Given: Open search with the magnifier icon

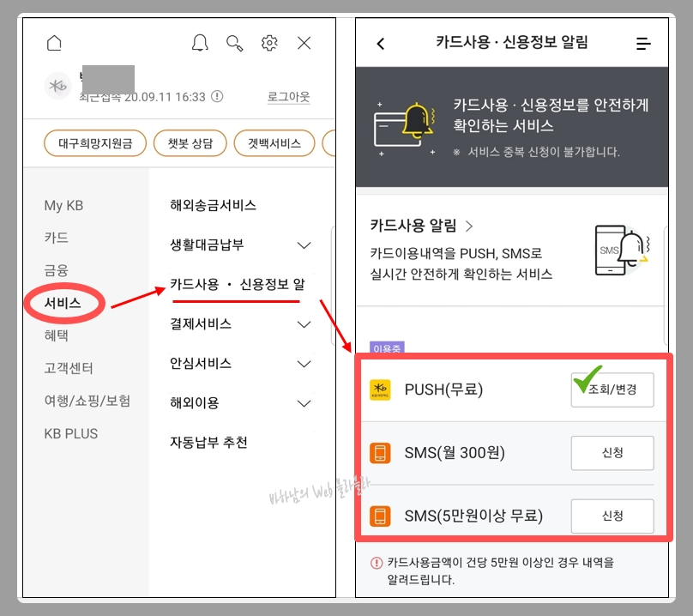Looking at the screenshot, I should point(234,44).
